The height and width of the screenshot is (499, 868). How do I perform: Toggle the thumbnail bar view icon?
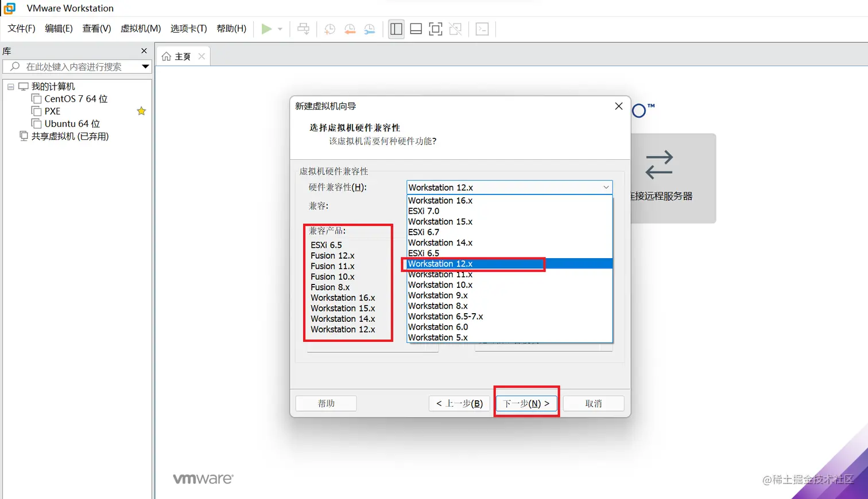pyautogui.click(x=416, y=29)
